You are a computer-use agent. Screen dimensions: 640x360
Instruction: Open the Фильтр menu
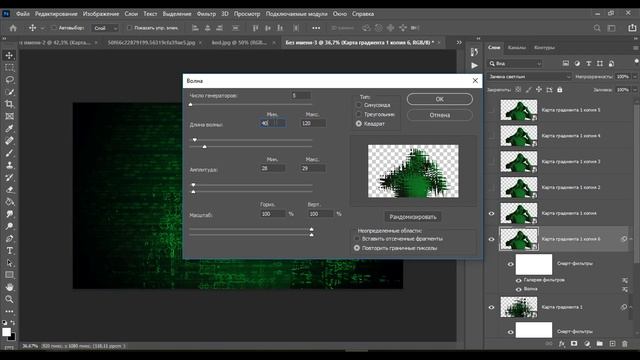coord(206,13)
